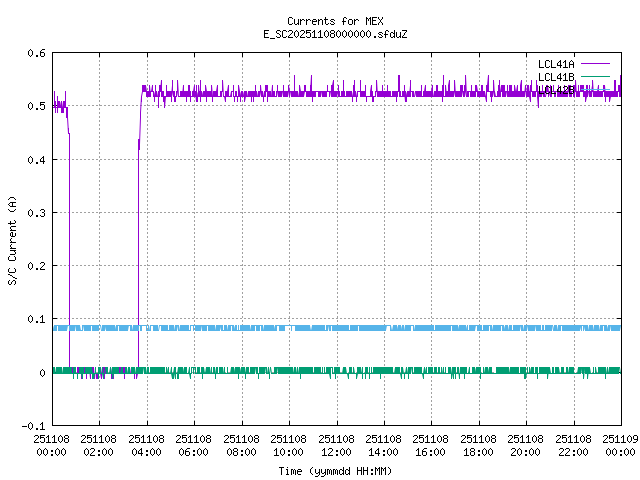Click the purple falling edge after 00:00
Viewport: 640px width, 480px height.
(x=69, y=250)
